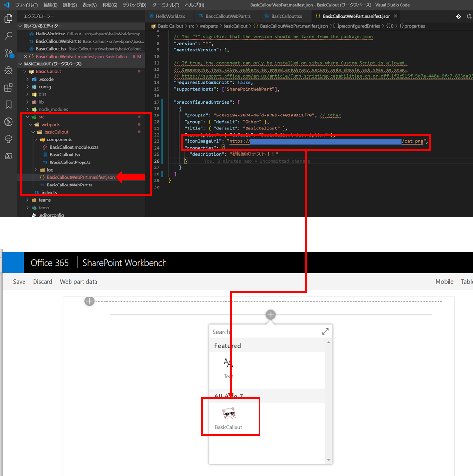
Task: Click the git diamond icon in editor toolbar
Action: pyautogui.click(x=458, y=16)
